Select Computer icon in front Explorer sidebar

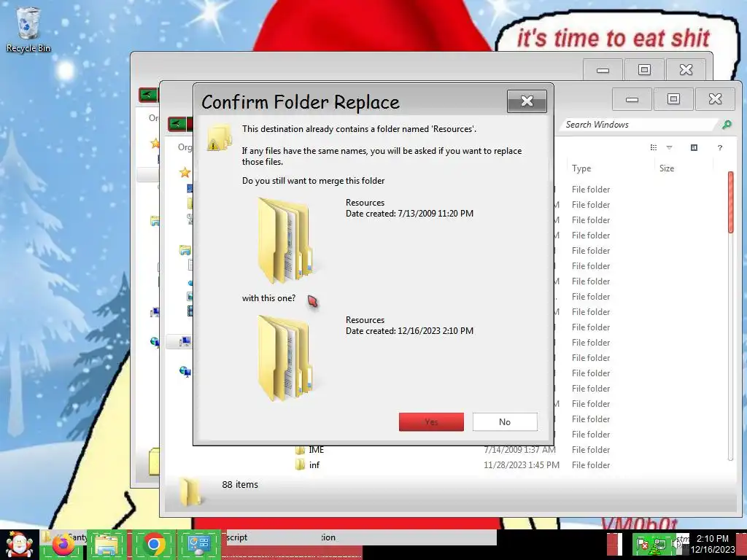pyautogui.click(x=185, y=341)
